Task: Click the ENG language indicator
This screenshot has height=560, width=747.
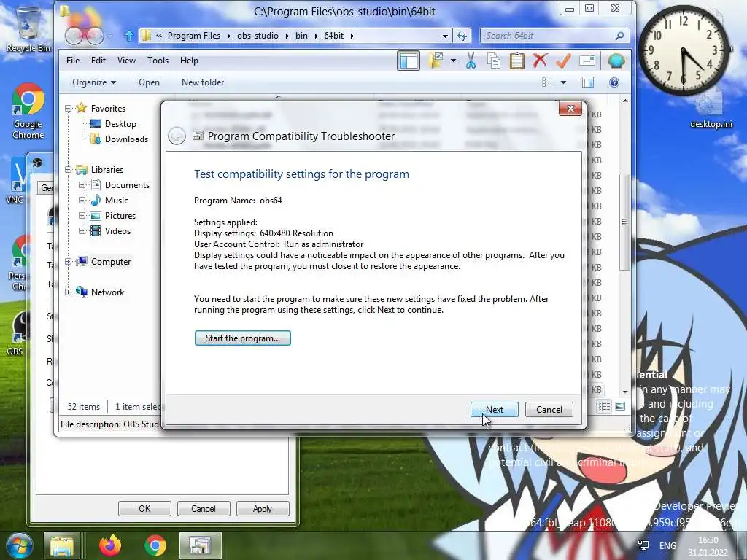Action: tap(667, 545)
